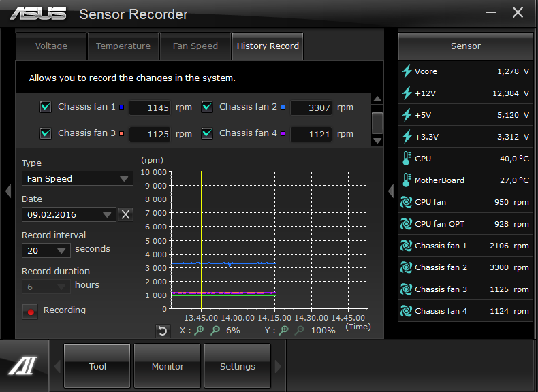Collapse the left panel with the left-edge arrow
The image size is (538, 392).
tap(8, 191)
